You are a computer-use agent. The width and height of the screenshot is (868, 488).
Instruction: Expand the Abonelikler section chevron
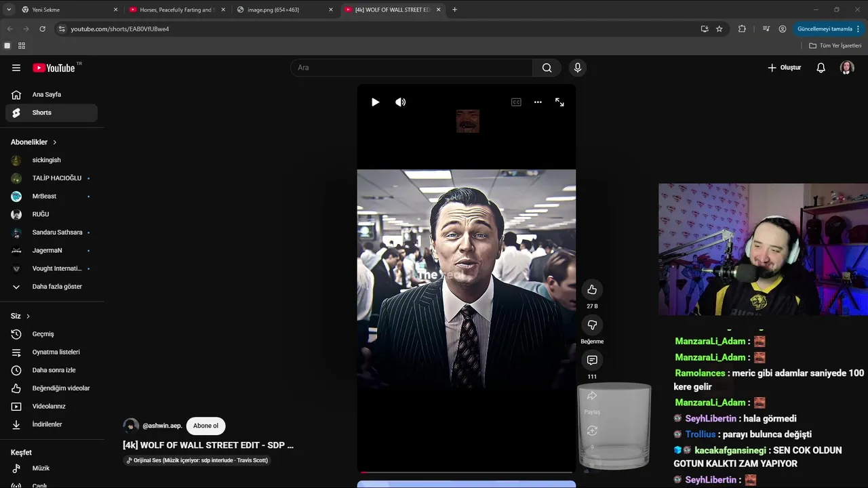pyautogui.click(x=55, y=142)
